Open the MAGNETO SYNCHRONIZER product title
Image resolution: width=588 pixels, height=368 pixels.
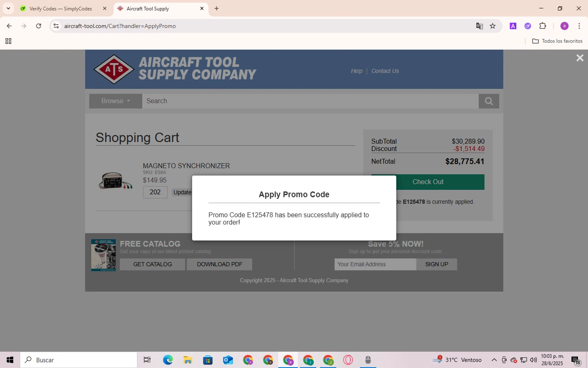point(186,166)
